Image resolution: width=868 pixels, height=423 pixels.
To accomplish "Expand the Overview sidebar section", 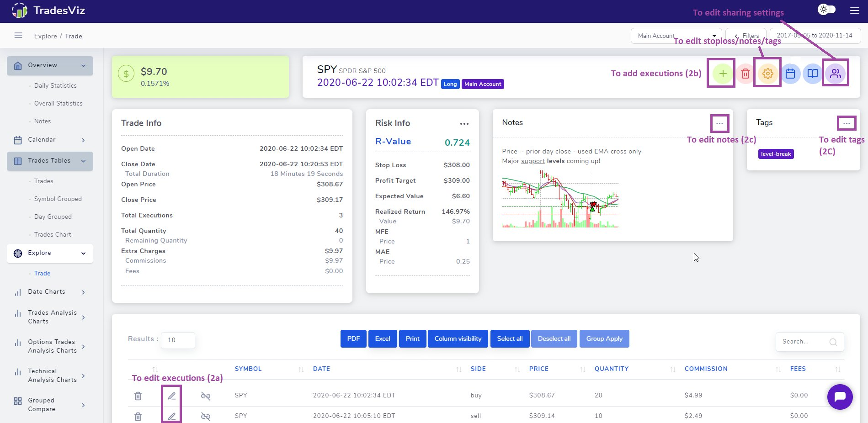I will 50,65.
